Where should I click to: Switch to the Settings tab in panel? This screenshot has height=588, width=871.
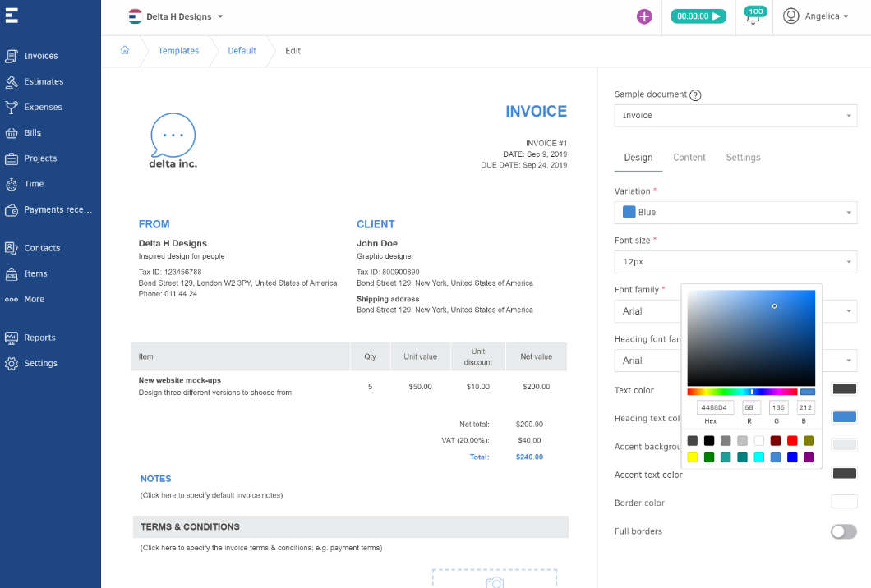pyautogui.click(x=743, y=158)
